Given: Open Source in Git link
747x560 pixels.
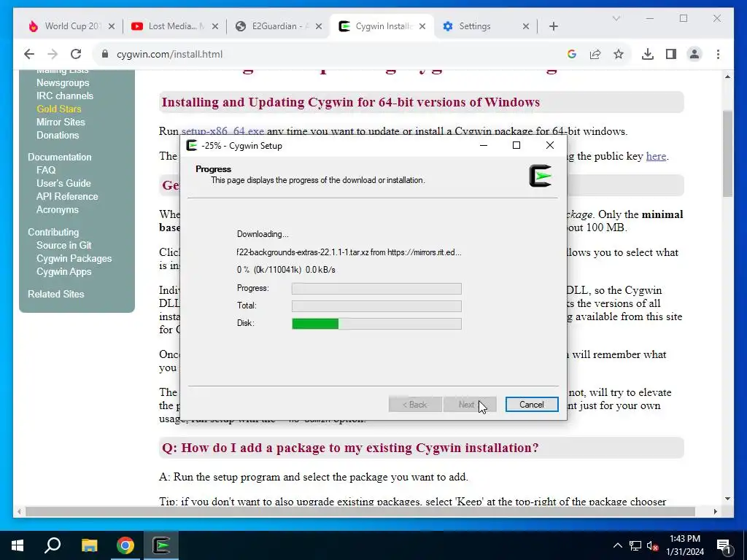Looking at the screenshot, I should 64,245.
